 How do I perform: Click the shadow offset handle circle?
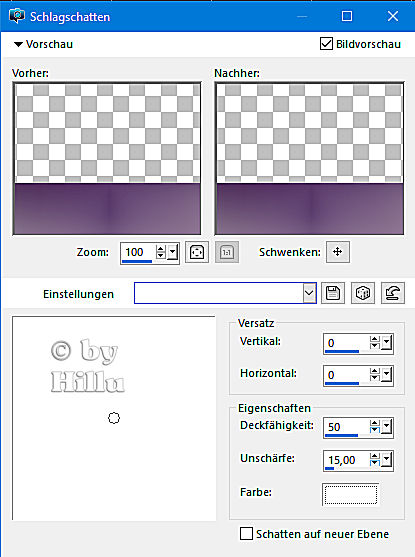click(114, 418)
